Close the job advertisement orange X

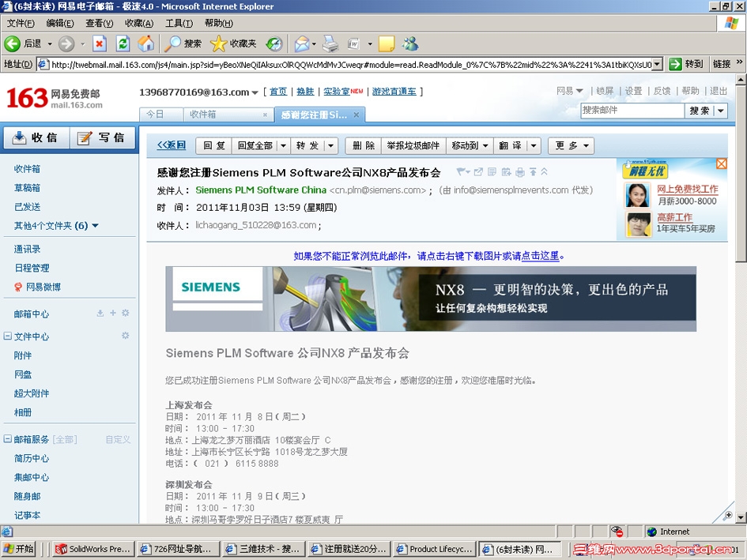722,163
